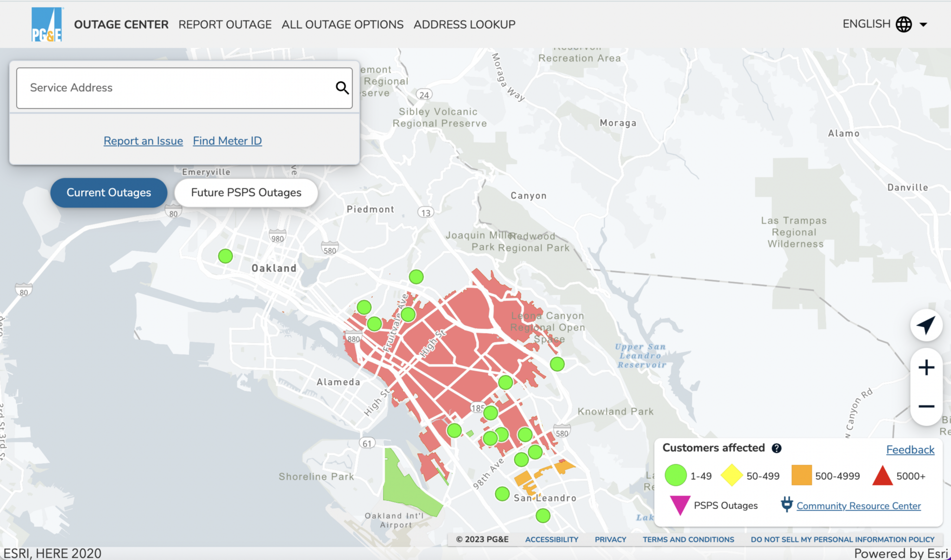951x560 pixels.
Task: Zoom in with the plus button
Action: (926, 367)
